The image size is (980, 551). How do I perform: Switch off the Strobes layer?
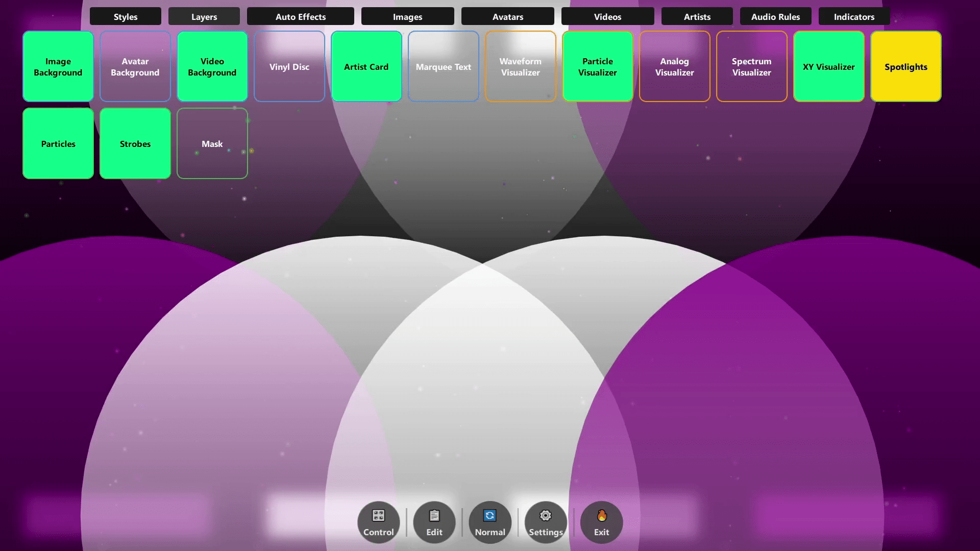point(135,144)
